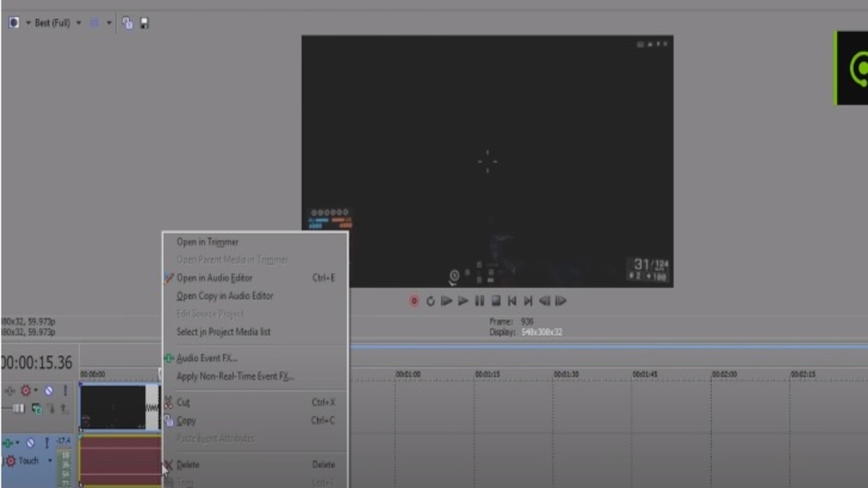
Task: Choose Audio Event FX... menu entry
Action: (x=255, y=358)
